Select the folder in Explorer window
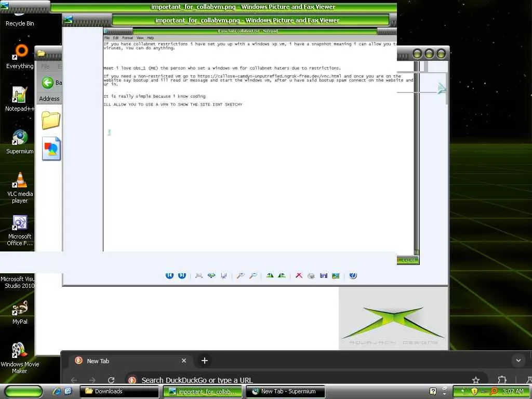This screenshot has width=532, height=399. pos(51,120)
